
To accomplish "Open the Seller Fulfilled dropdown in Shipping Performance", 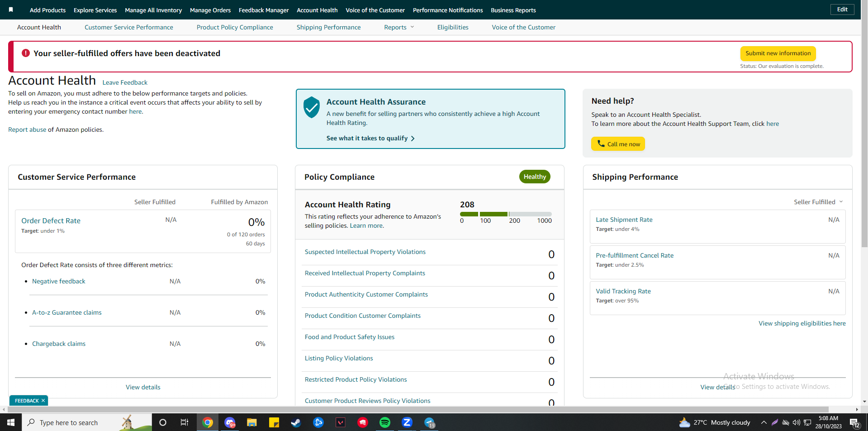I will click(818, 202).
